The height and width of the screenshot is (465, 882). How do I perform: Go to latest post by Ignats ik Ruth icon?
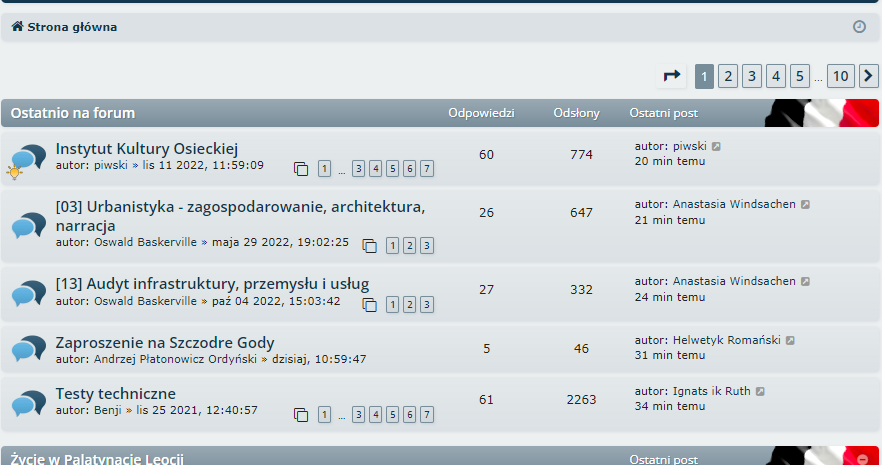pos(760,391)
